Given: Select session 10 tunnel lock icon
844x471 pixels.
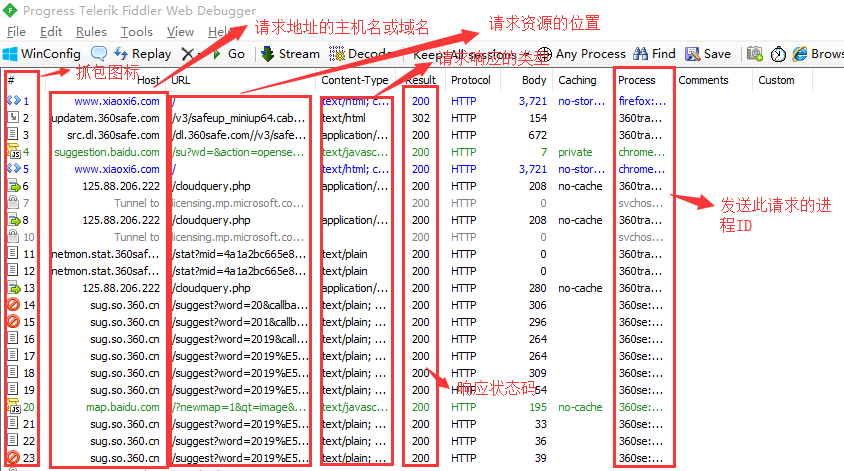Looking at the screenshot, I should click(13, 236).
